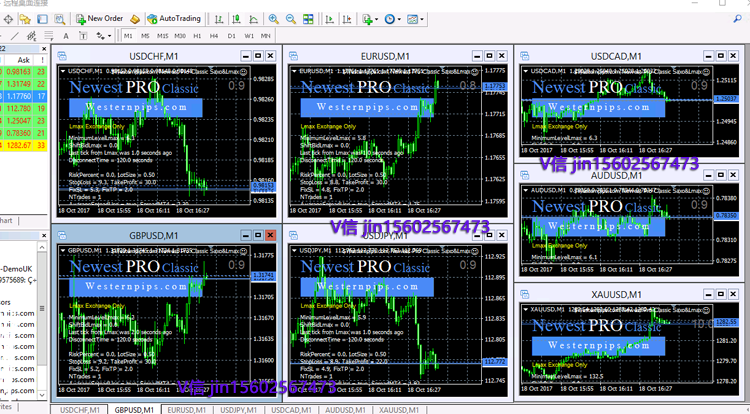
Task: Open the AUDUSD,M1 bottom tab
Action: pos(345,410)
